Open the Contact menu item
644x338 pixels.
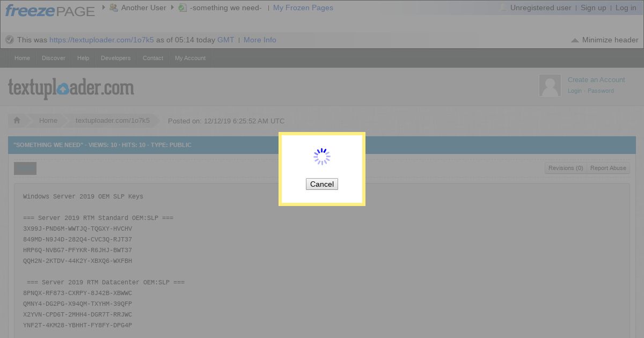(153, 58)
